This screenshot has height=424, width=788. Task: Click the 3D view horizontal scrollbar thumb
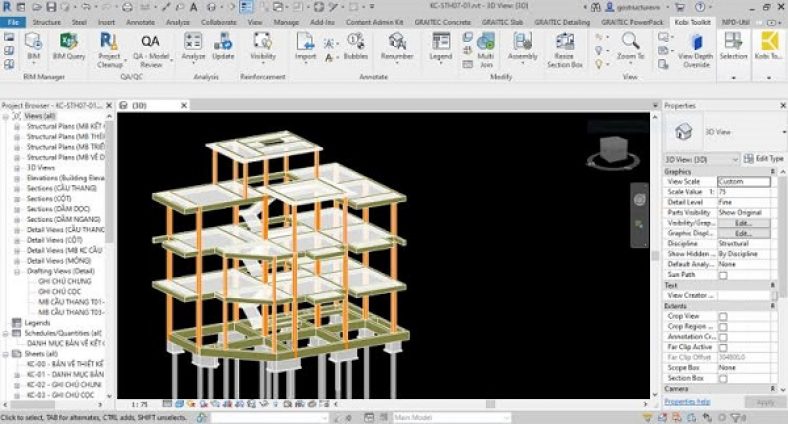(x=490, y=404)
